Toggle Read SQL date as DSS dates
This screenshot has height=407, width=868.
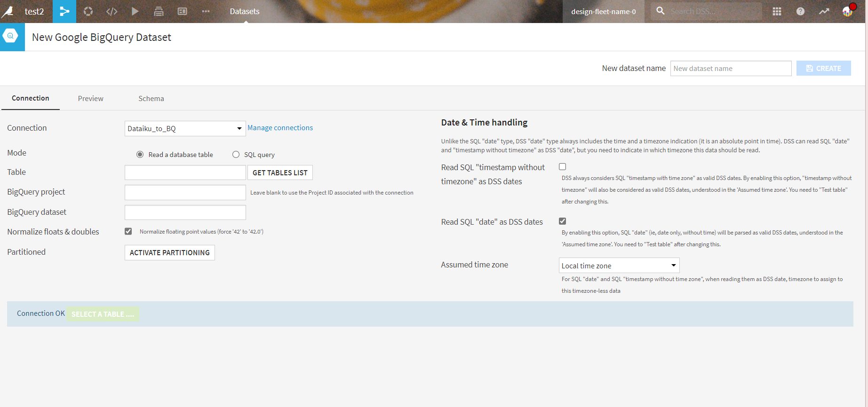pyautogui.click(x=562, y=221)
